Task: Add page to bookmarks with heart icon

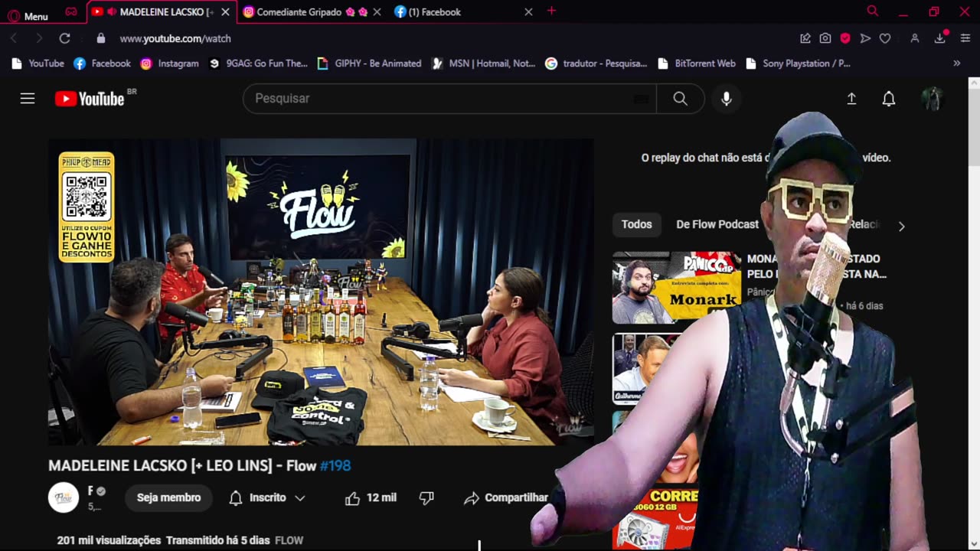Action: [885, 38]
